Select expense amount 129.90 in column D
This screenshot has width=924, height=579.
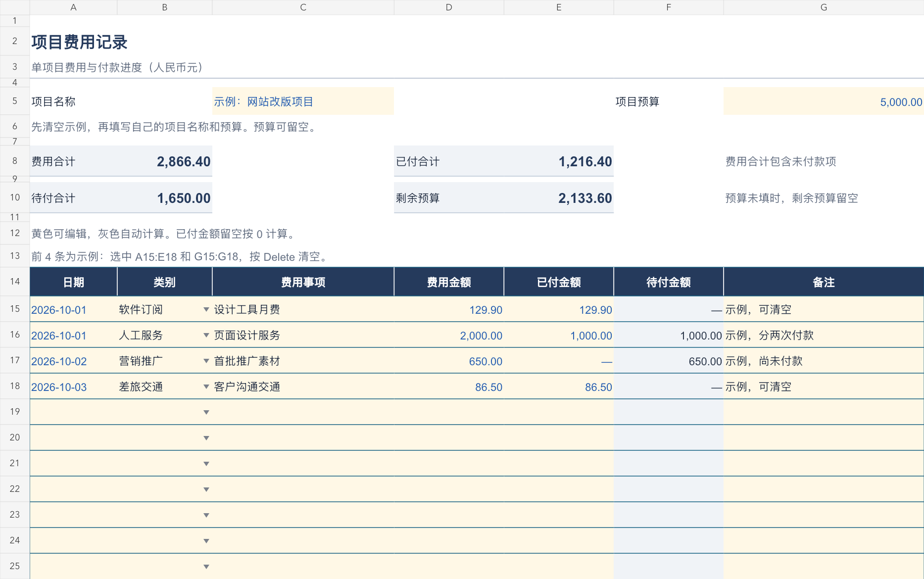point(449,310)
